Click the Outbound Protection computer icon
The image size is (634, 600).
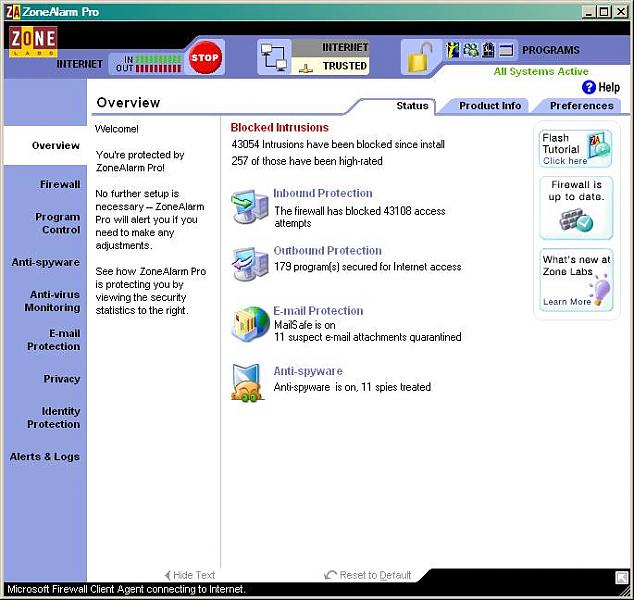tap(250, 264)
